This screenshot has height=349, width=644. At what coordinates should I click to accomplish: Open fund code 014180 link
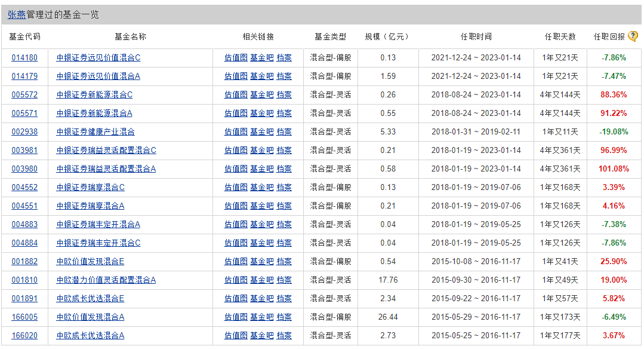click(24, 58)
